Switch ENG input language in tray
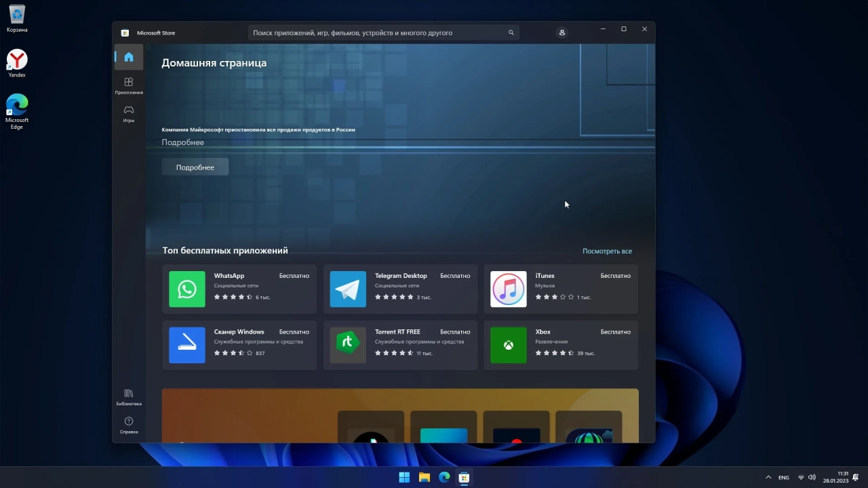 783,477
